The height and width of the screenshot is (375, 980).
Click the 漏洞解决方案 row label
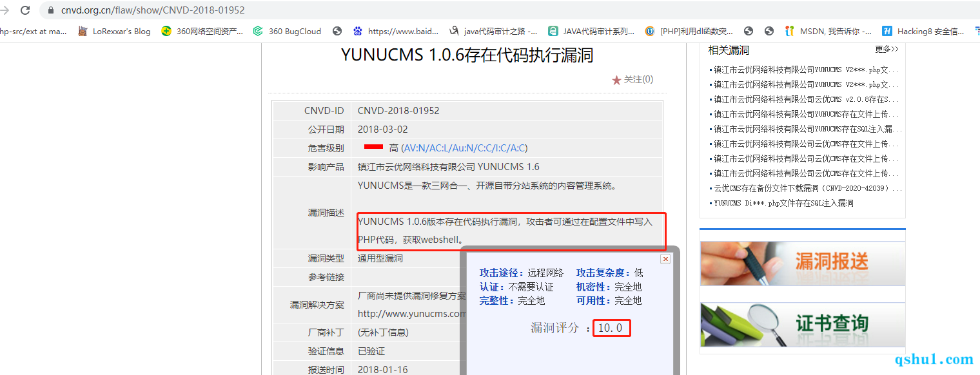(x=317, y=305)
